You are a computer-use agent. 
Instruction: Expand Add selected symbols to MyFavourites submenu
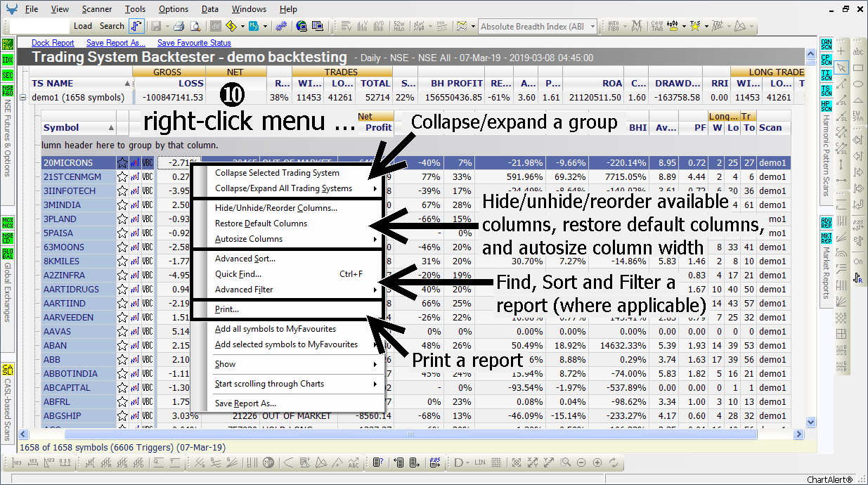pos(375,344)
